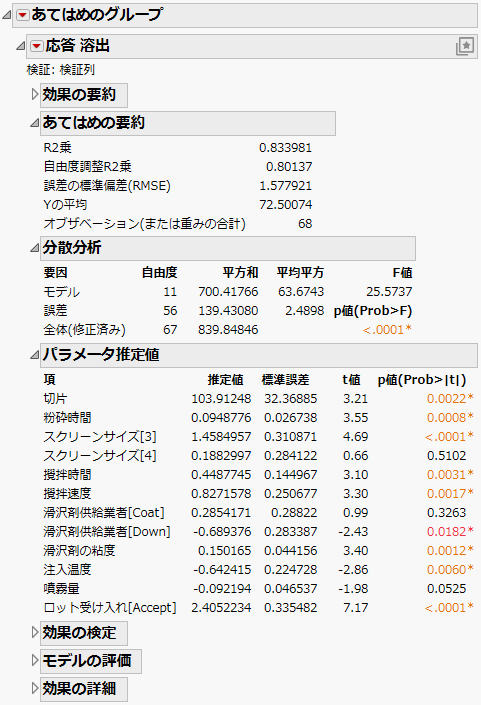The width and height of the screenshot is (481, 705).
Task: Select the ロット受け入れ[Accept] term
Action: coord(110,607)
